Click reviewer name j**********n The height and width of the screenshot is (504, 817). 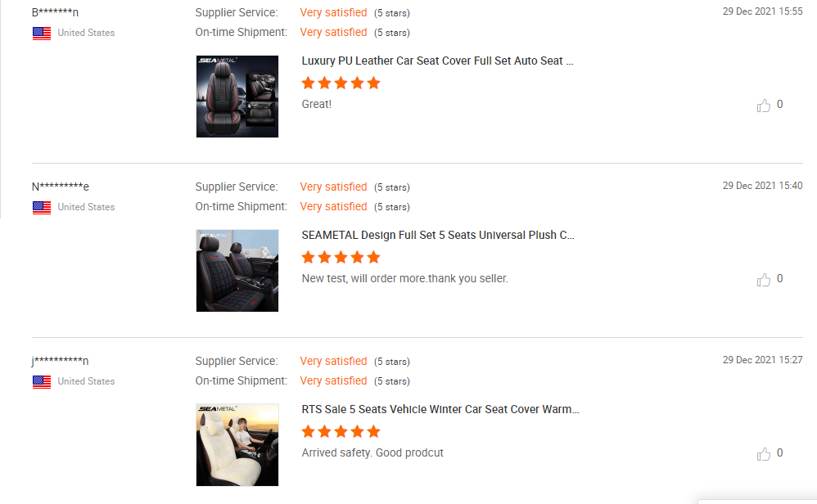click(x=60, y=361)
